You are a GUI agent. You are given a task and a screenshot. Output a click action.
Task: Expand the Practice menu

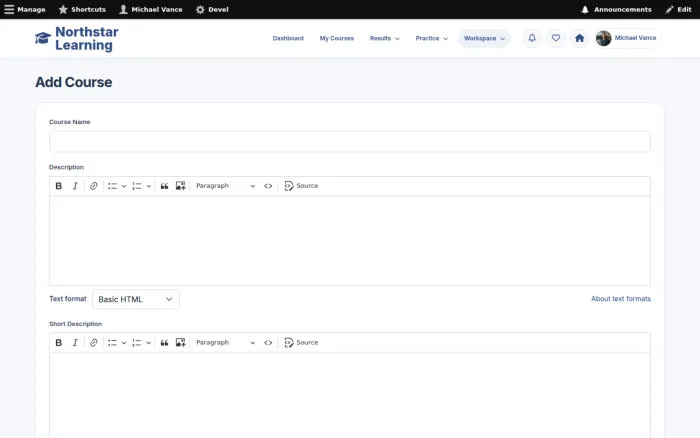point(431,38)
